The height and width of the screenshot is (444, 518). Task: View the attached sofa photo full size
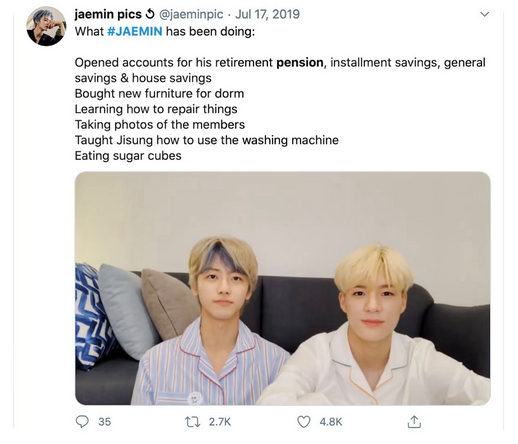[x=283, y=288]
